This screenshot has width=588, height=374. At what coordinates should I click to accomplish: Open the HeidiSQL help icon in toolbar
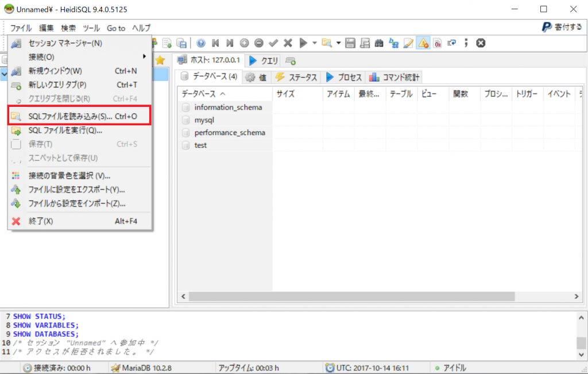click(200, 43)
